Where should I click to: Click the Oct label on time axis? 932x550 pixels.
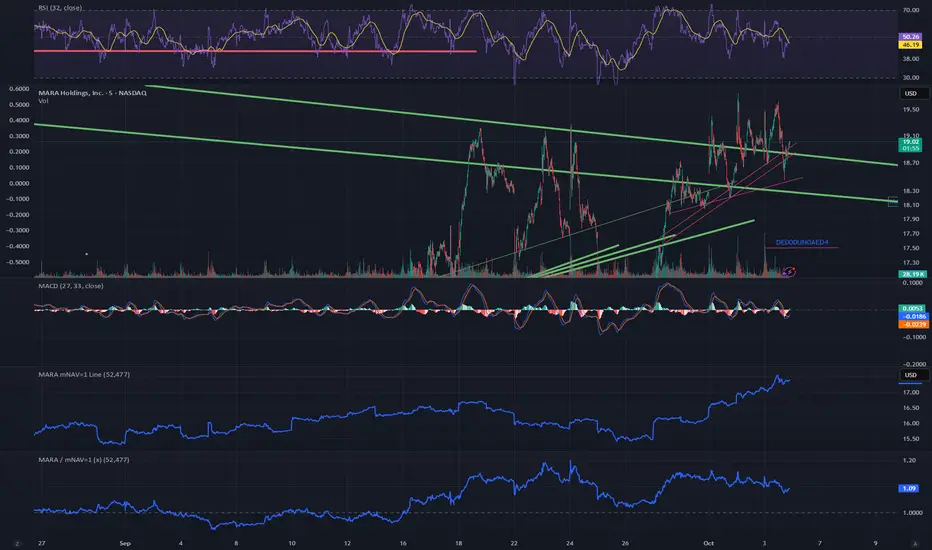(x=708, y=543)
